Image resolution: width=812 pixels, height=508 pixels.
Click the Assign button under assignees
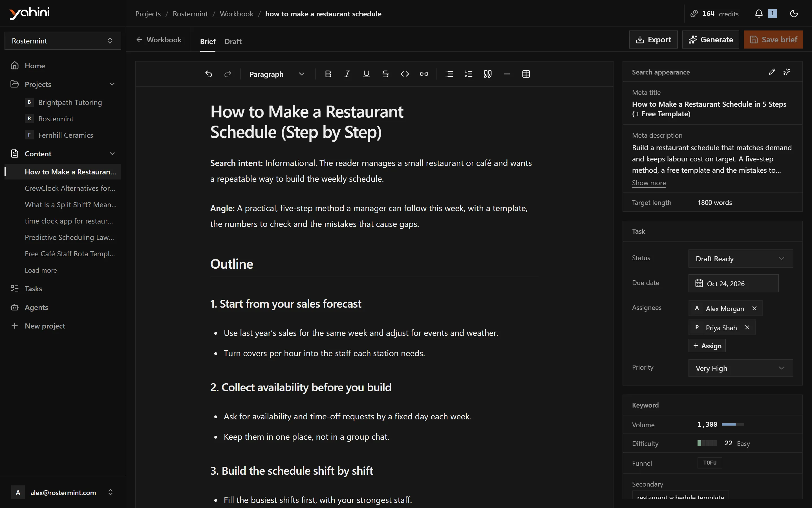click(707, 345)
